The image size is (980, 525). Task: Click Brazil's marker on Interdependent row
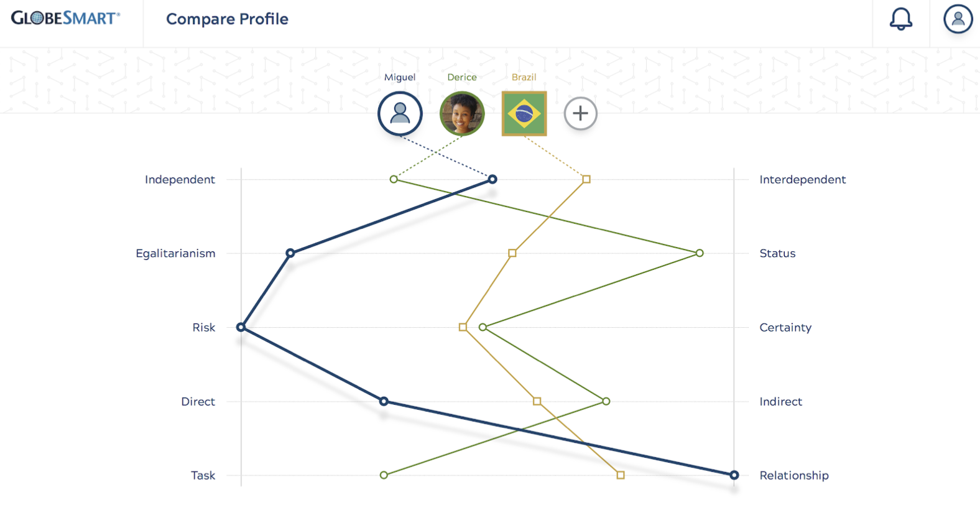[x=586, y=179]
